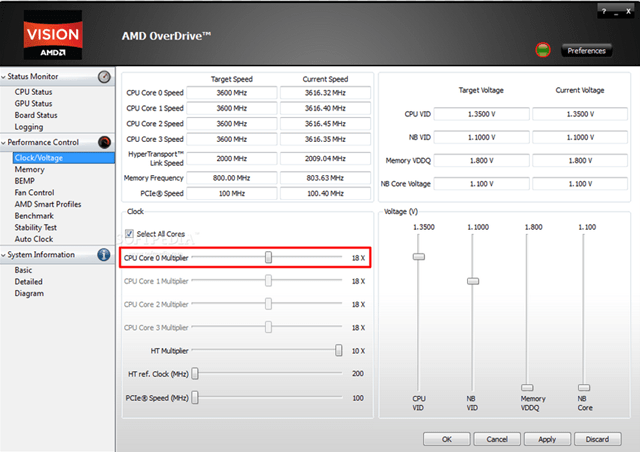Discard the pending changes
The image size is (640, 452).
pos(597,439)
